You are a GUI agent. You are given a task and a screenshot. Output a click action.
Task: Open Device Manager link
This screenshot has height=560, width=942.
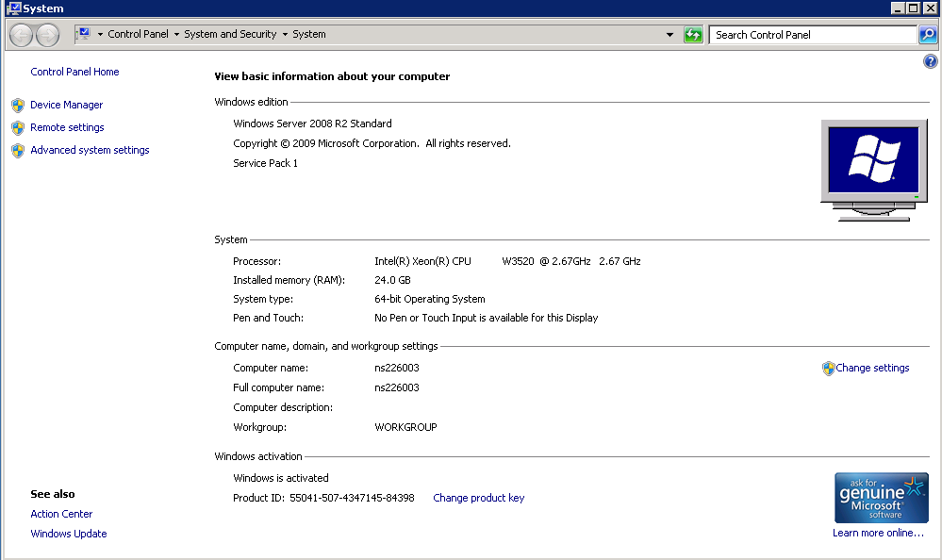pos(67,105)
